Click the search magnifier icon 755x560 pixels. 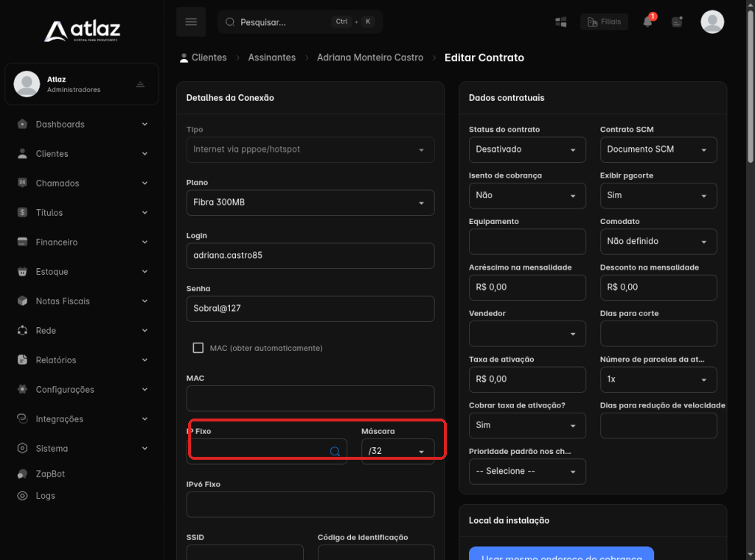(x=230, y=22)
